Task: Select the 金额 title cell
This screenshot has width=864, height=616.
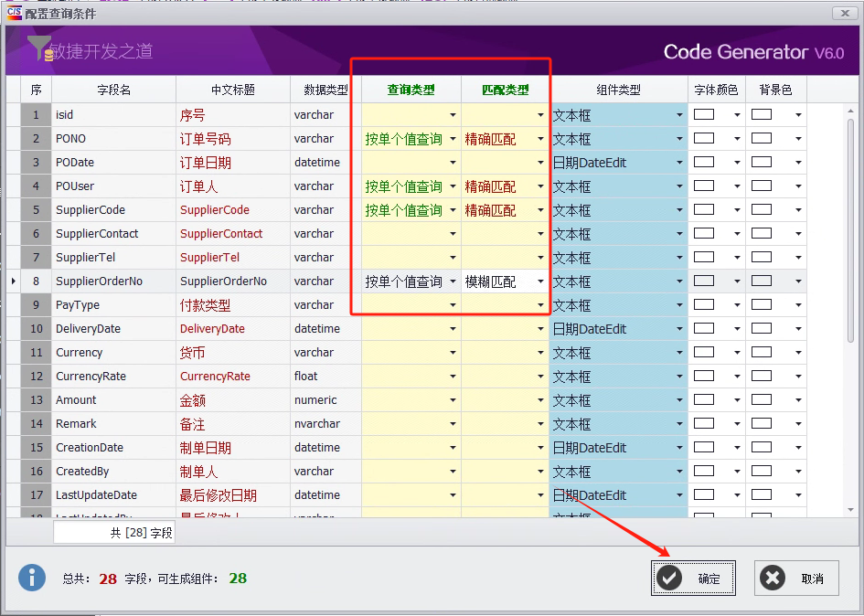Action: point(233,400)
